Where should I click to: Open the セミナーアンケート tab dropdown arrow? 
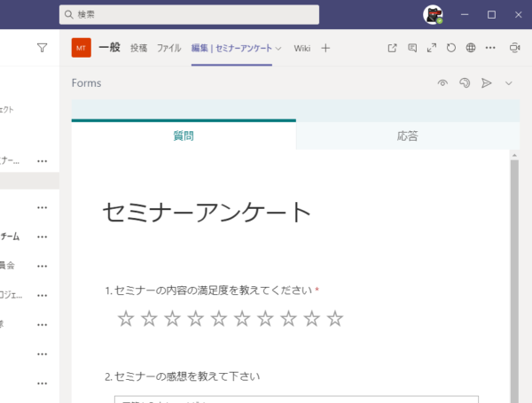click(x=278, y=49)
